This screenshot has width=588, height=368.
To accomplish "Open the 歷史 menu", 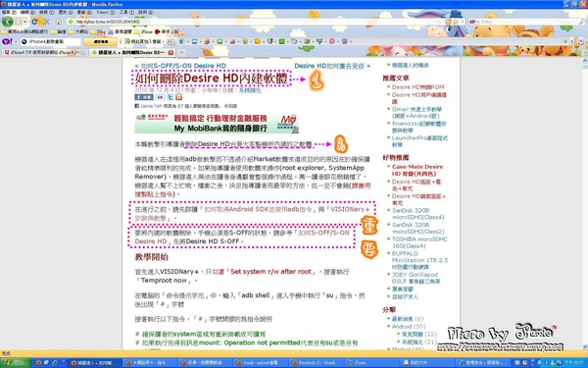I will [66, 13].
